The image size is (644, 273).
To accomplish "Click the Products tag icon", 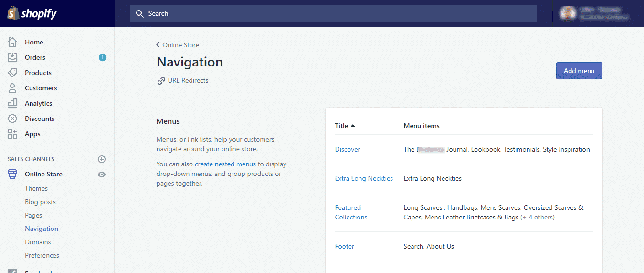I will pos(12,73).
